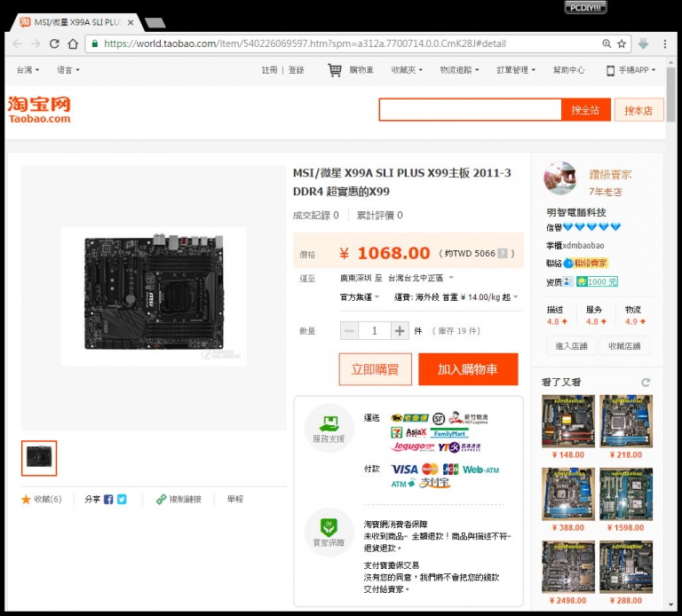The image size is (682, 616).
Task: Go to the browser home icon
Action: [x=73, y=43]
